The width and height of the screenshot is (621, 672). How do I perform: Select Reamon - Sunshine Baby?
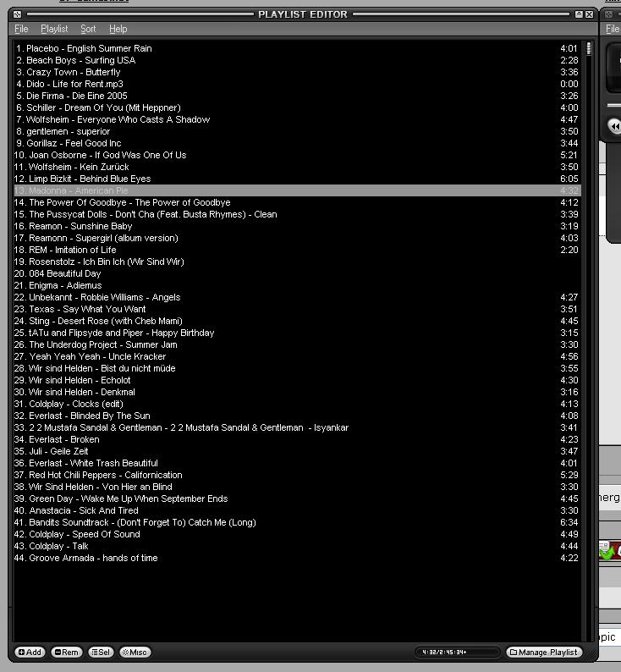click(297, 226)
